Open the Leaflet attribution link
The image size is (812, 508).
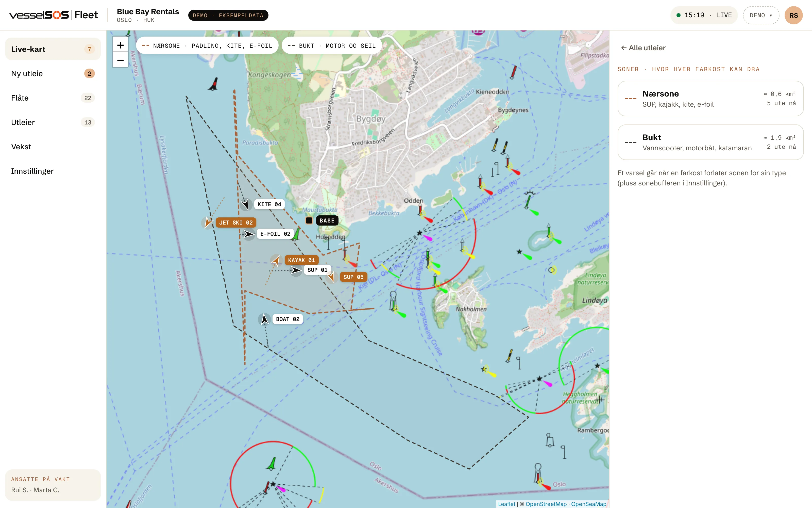(506, 504)
